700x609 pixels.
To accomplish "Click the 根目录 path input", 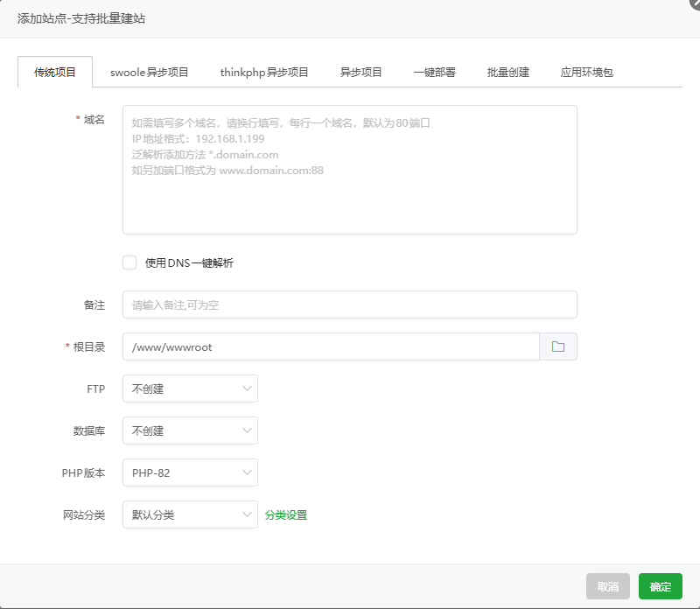I will coord(331,346).
